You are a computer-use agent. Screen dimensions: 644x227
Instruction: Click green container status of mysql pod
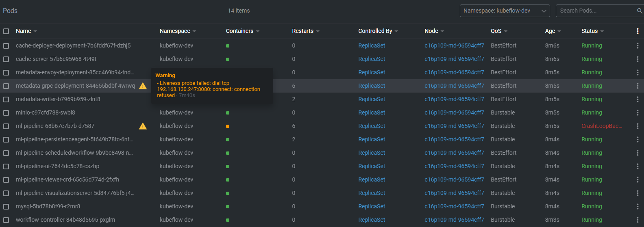(x=228, y=207)
